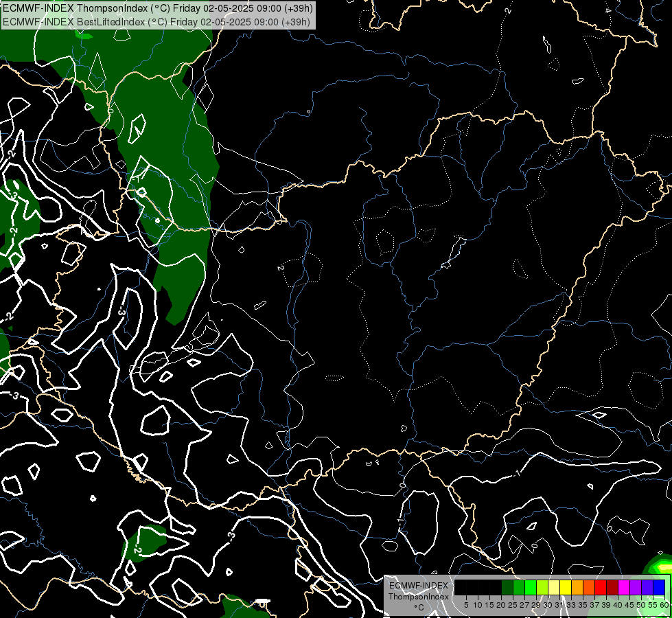Click the legend tick value 33
672x618 pixels.
(572, 605)
